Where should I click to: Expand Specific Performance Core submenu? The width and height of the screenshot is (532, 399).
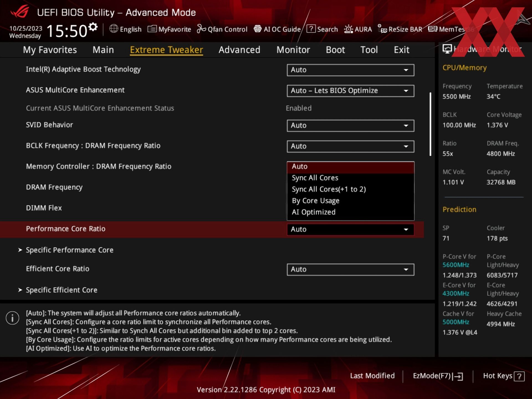pyautogui.click(x=70, y=250)
